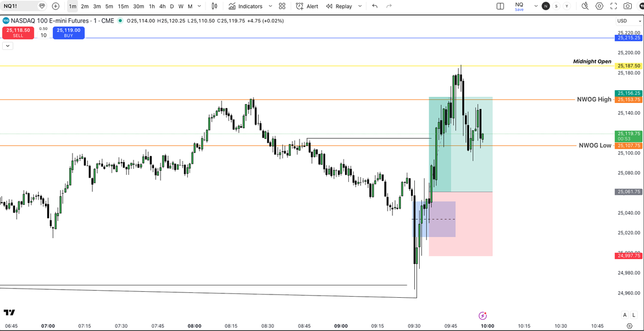Open chart settings hexagon icon in top toolbar
644x331 pixels.
click(x=599, y=6)
